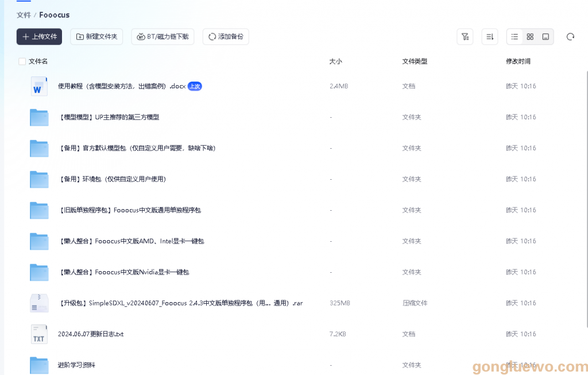Open 【升级包】SimpleSDXL_v20240607 rar file name
Screen dimensions: 588x375
coord(181,303)
